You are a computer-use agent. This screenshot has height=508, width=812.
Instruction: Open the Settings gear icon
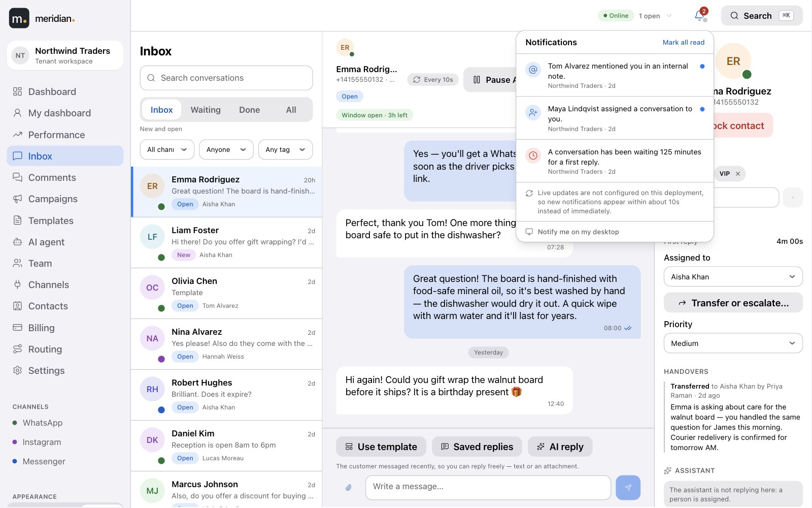pos(18,370)
